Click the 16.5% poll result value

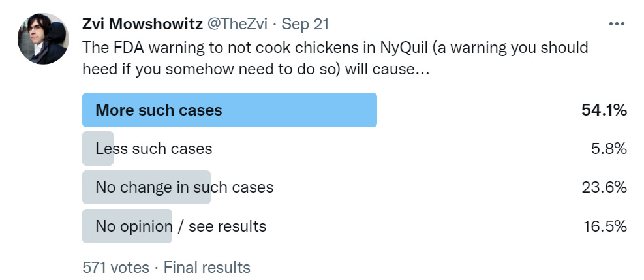click(605, 226)
